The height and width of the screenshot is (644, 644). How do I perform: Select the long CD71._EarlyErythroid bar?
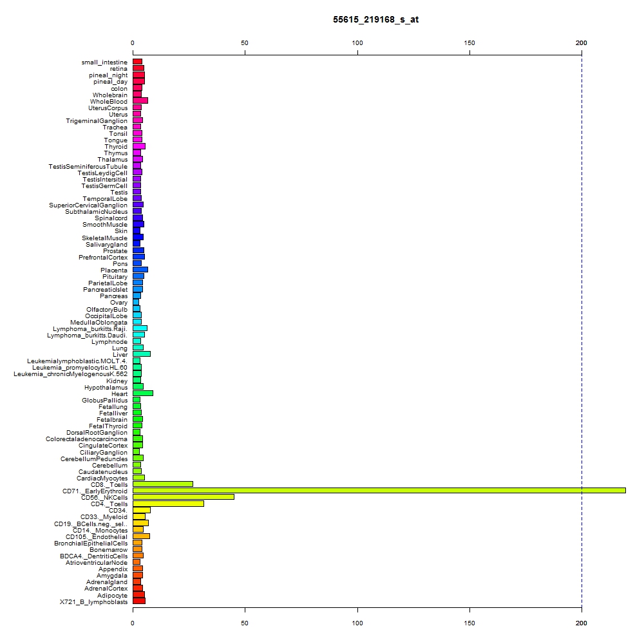(x=379, y=490)
